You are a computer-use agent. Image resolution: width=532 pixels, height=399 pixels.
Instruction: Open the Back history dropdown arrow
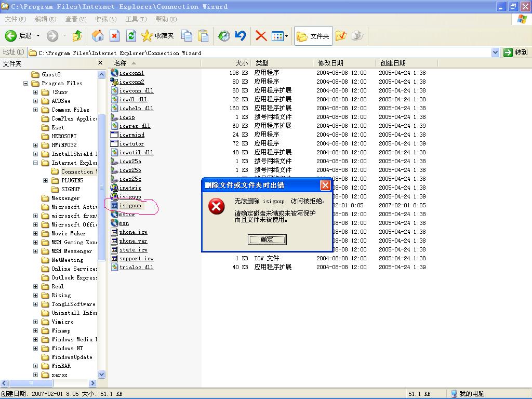coord(38,36)
